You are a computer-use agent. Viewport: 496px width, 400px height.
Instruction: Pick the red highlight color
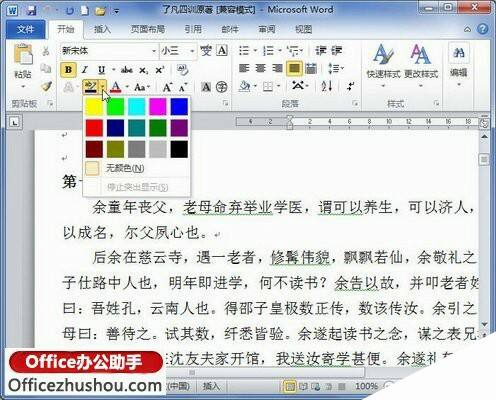94,128
